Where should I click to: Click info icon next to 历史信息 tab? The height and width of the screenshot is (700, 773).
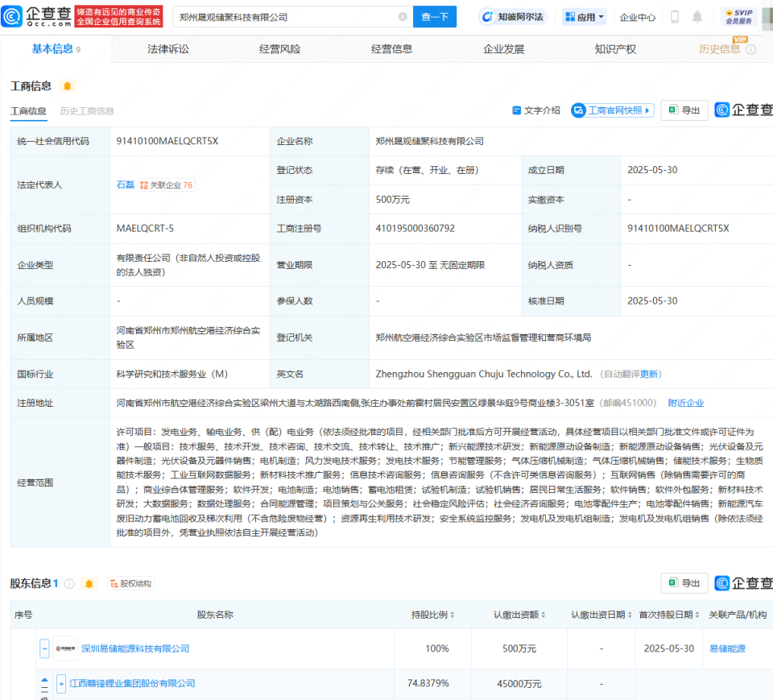pyautogui.click(x=750, y=49)
